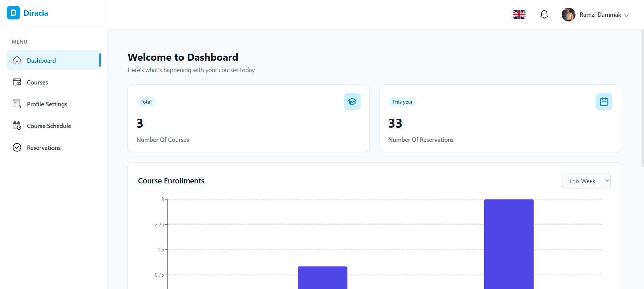The width and height of the screenshot is (644, 289).
Task: Expand the Ramzi Dammak user menu chevron
Action: click(x=626, y=15)
